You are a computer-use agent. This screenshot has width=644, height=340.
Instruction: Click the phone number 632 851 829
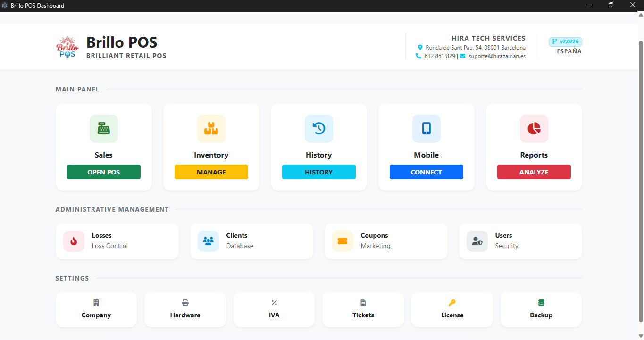440,56
